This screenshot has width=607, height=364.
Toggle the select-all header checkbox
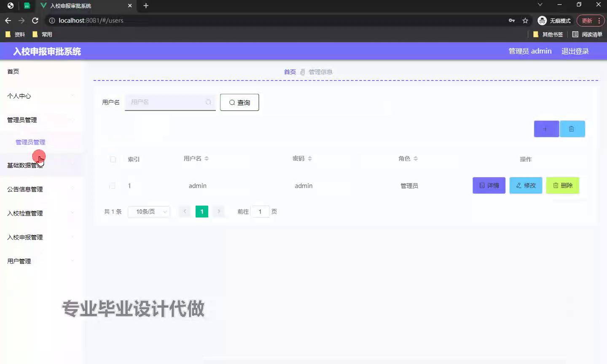(113, 159)
